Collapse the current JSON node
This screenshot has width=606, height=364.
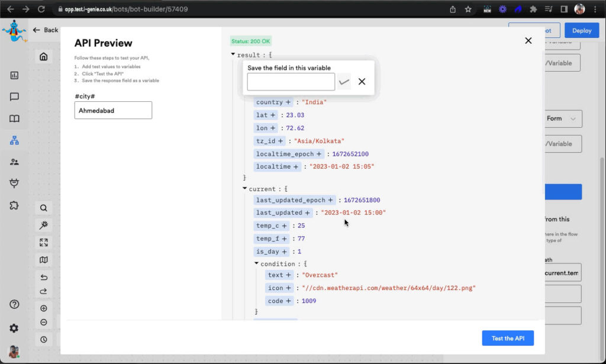click(245, 189)
